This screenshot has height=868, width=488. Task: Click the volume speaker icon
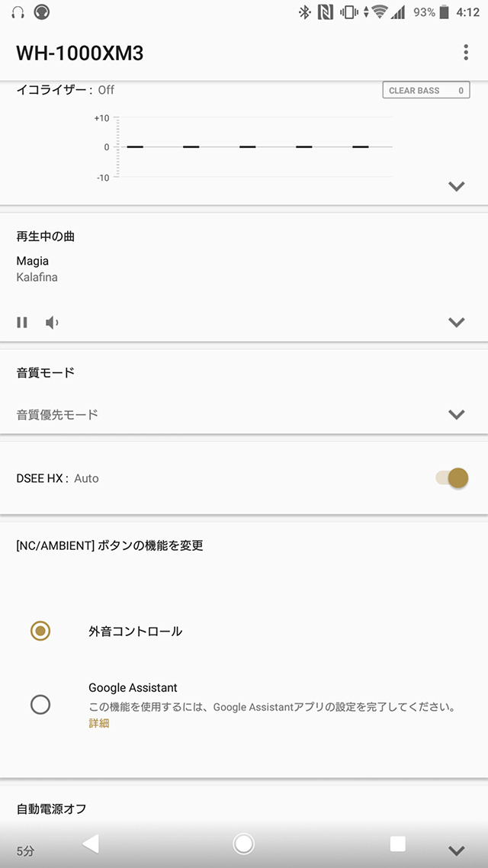[x=52, y=322]
